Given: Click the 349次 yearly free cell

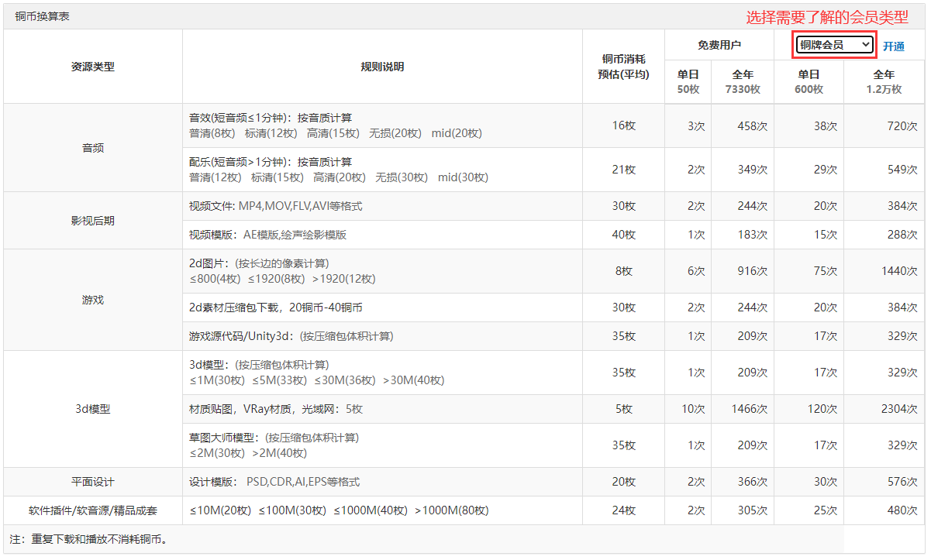Looking at the screenshot, I should tap(743, 170).
